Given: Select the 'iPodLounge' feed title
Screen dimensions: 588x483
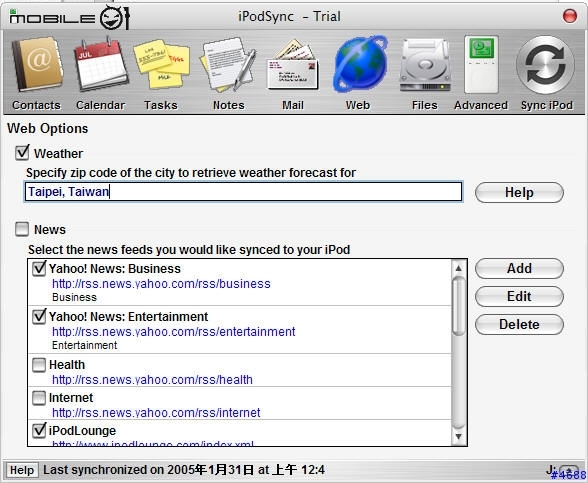Looking at the screenshot, I should 82,430.
